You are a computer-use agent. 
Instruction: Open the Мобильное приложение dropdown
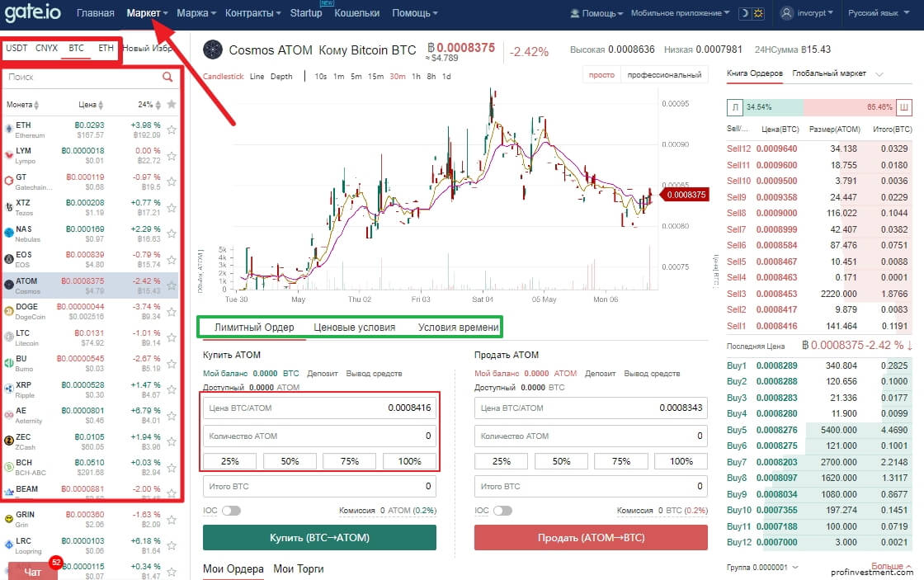tap(680, 13)
